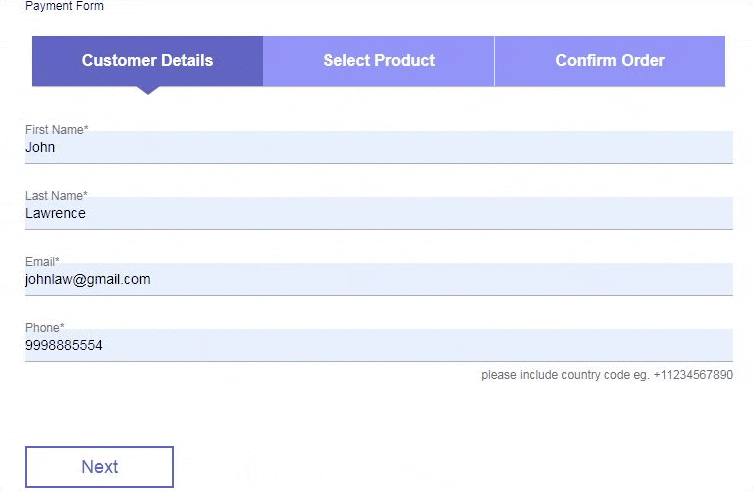Go to the Confirm Order tab
The image size is (753, 491).
[x=610, y=61]
